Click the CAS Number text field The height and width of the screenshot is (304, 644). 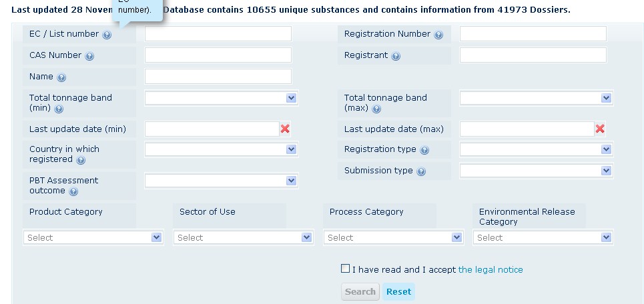[218, 55]
